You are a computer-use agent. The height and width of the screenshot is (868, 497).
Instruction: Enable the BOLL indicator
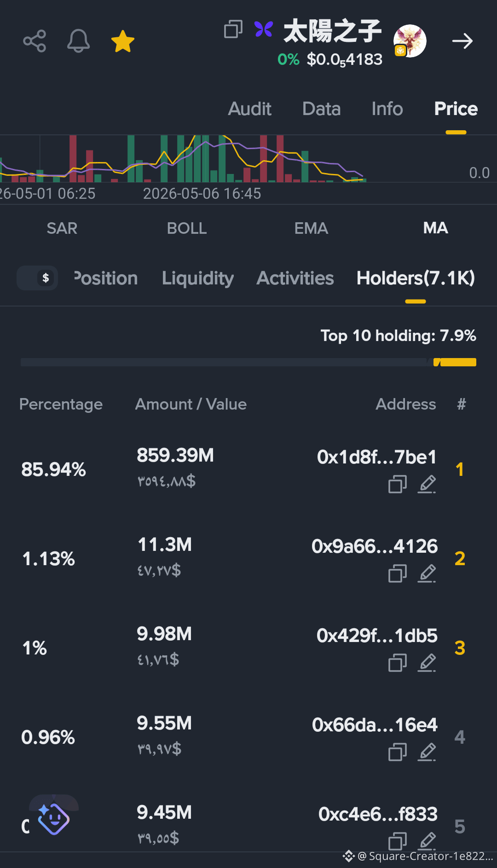pos(187,228)
